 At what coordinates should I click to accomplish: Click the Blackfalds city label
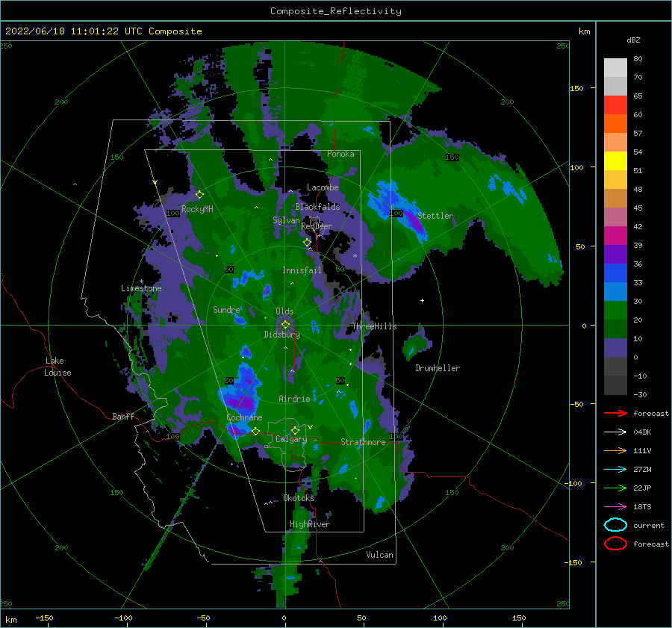tap(317, 207)
